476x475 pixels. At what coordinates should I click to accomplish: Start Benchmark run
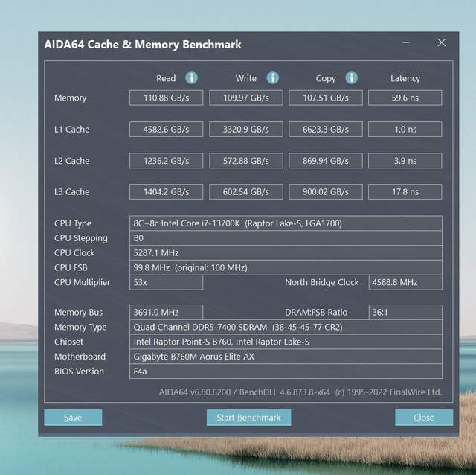point(248,418)
